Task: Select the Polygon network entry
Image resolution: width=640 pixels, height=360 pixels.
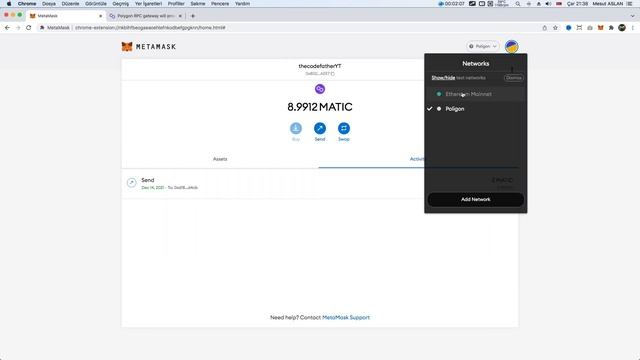Action: [476, 109]
